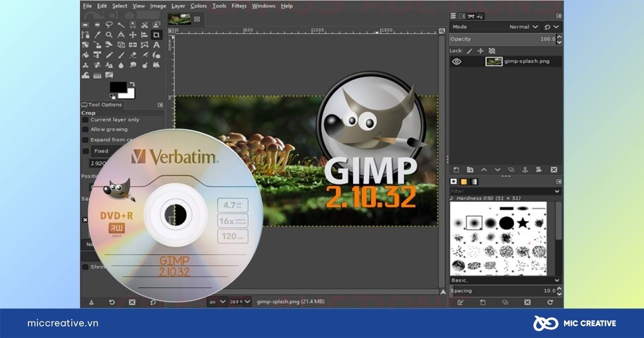
Task: Duplicate the current layer
Action: point(511,170)
